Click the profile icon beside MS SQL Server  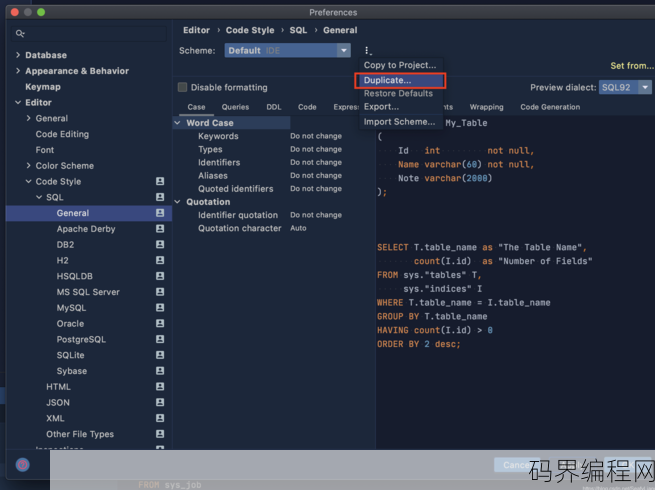(160, 292)
